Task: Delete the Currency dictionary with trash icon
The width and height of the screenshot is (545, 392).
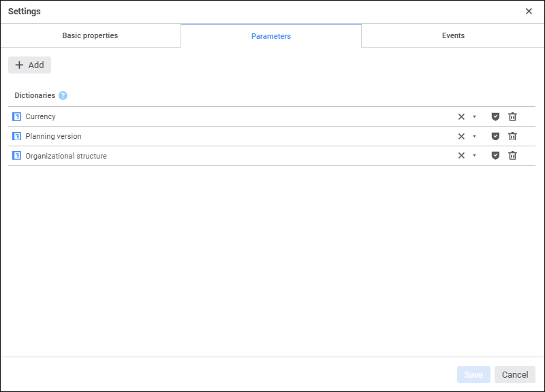Action: (x=512, y=116)
